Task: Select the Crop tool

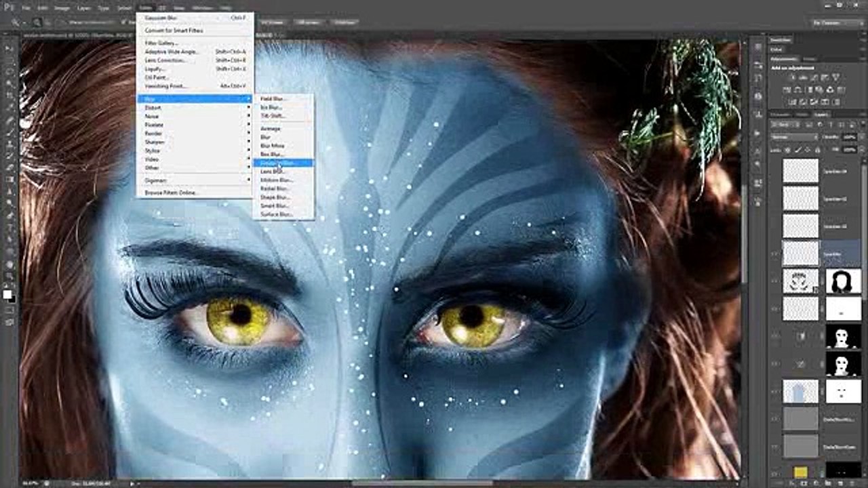Action: click(10, 96)
